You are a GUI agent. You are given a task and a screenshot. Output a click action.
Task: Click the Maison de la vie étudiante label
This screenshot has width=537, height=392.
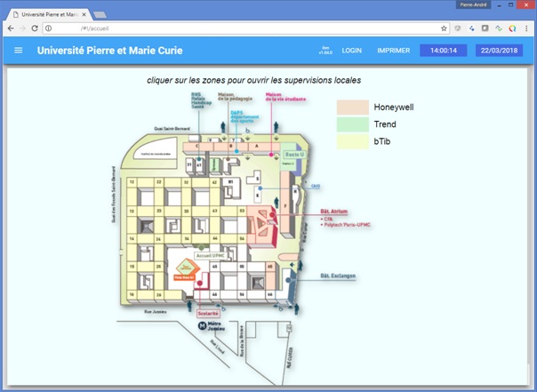(285, 97)
